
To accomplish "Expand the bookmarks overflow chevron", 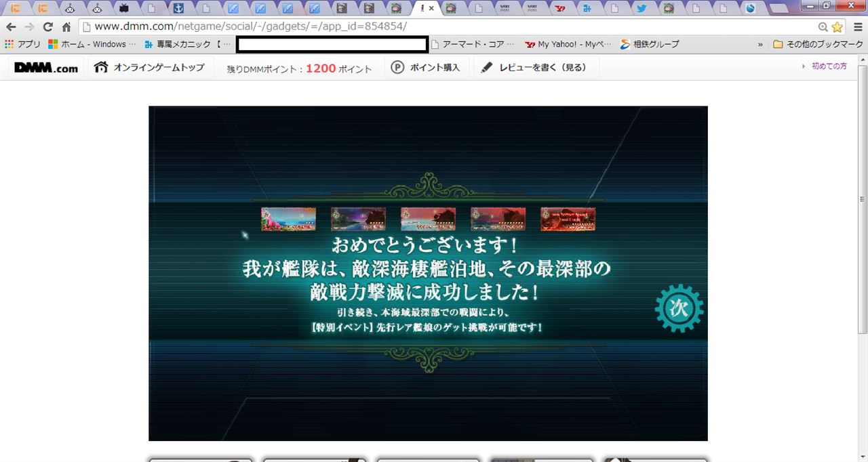I will 760,45.
